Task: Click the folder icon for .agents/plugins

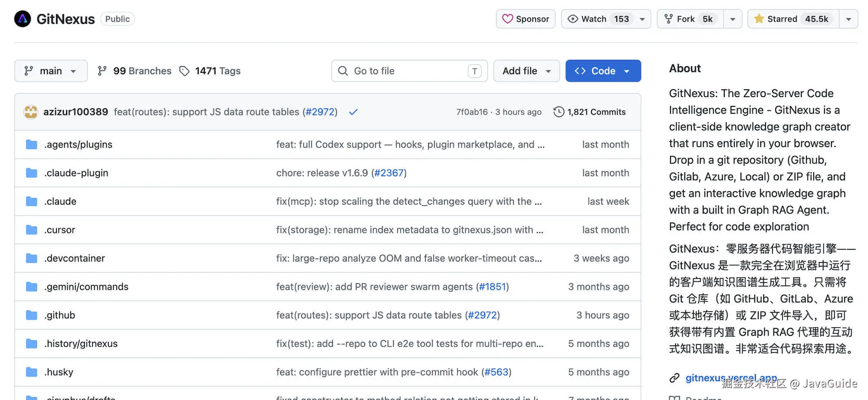Action: [x=31, y=144]
